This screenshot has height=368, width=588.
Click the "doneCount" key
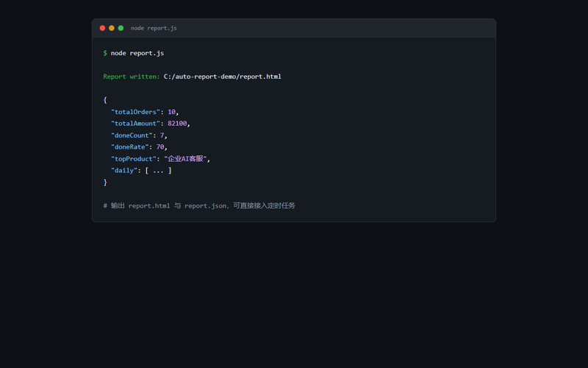pyautogui.click(x=132, y=135)
